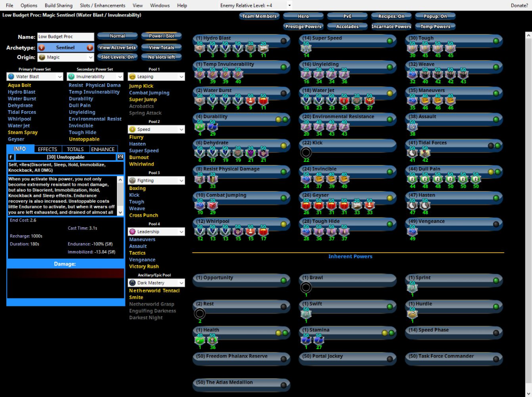The image size is (532, 397).
Task: Expand the Origin Magic dropdown
Action: tap(65, 57)
